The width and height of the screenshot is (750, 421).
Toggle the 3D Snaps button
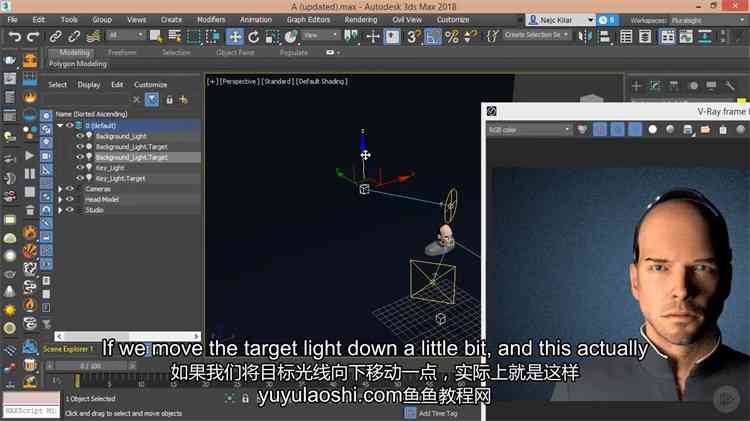[x=413, y=36]
